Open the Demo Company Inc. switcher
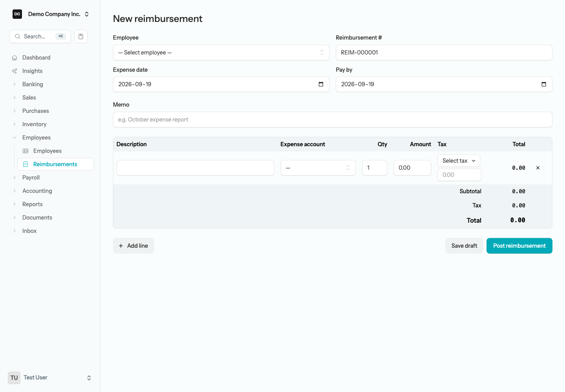Screen dimensions: 565x392 [51, 14]
